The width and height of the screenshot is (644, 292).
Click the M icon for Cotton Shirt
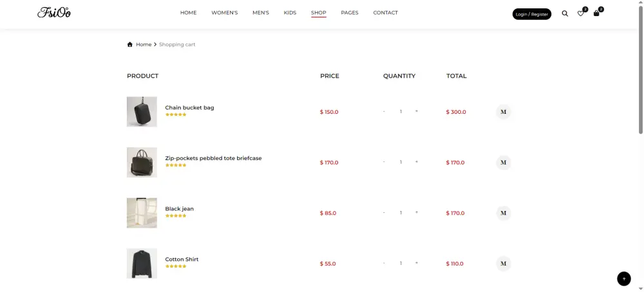pyautogui.click(x=504, y=263)
